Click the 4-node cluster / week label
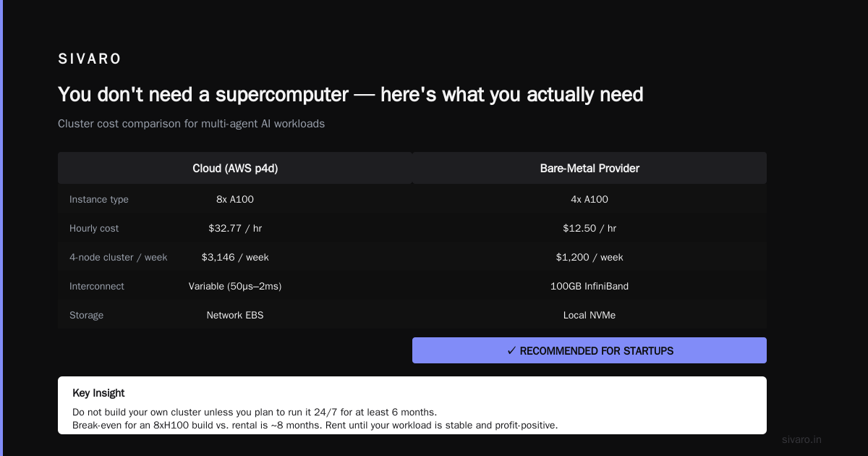868x456 pixels. pos(119,257)
